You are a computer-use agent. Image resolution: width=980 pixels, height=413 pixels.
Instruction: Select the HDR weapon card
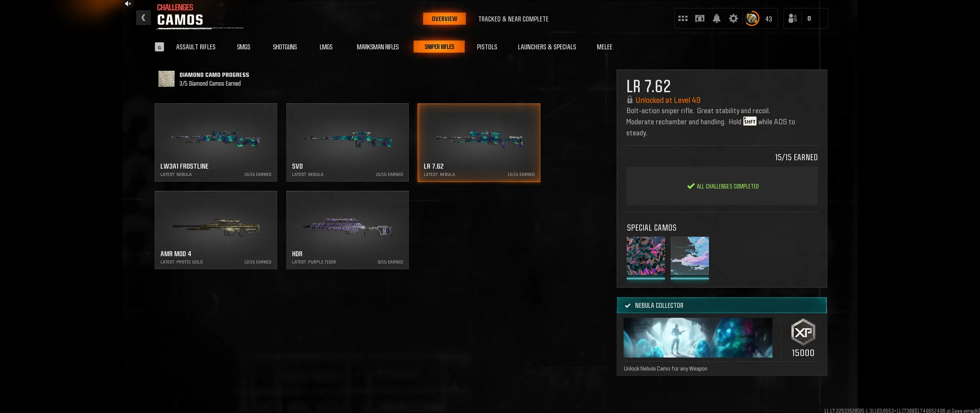[x=347, y=230]
